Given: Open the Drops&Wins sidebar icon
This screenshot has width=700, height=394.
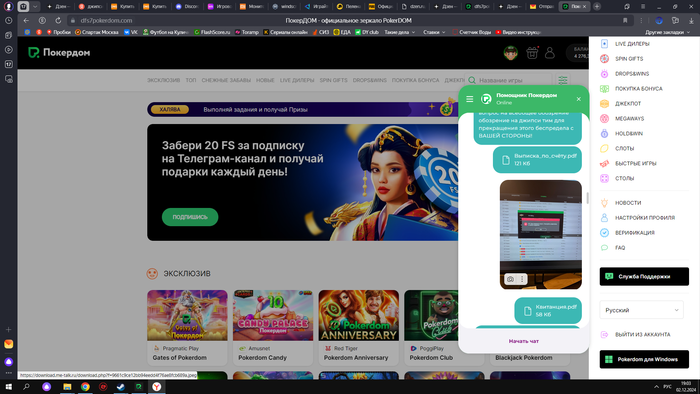Looking at the screenshot, I should [x=604, y=74].
